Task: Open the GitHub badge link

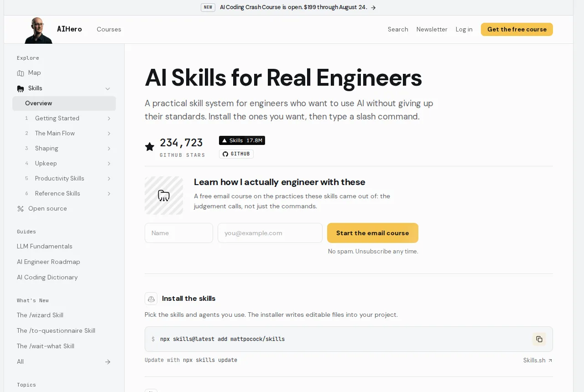Action: (236, 154)
